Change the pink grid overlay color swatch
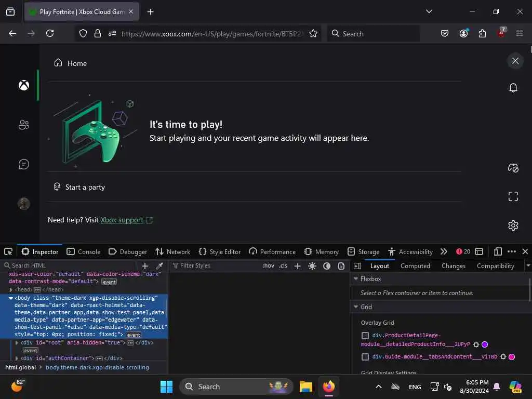 (512, 356)
